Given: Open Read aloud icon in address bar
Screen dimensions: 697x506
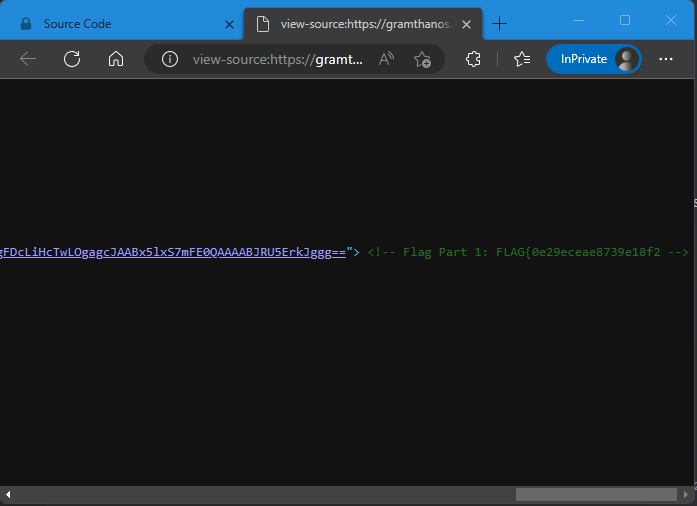Looking at the screenshot, I should 386,59.
